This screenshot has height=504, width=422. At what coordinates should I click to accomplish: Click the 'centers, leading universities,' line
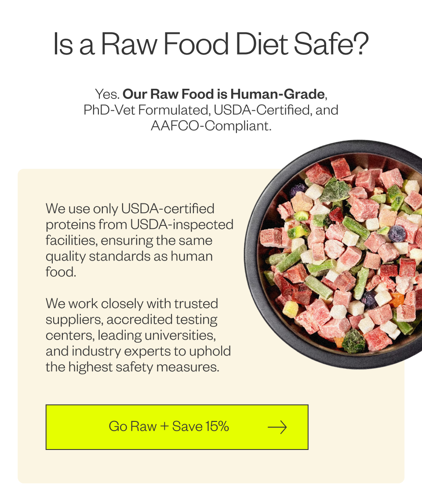(131, 335)
